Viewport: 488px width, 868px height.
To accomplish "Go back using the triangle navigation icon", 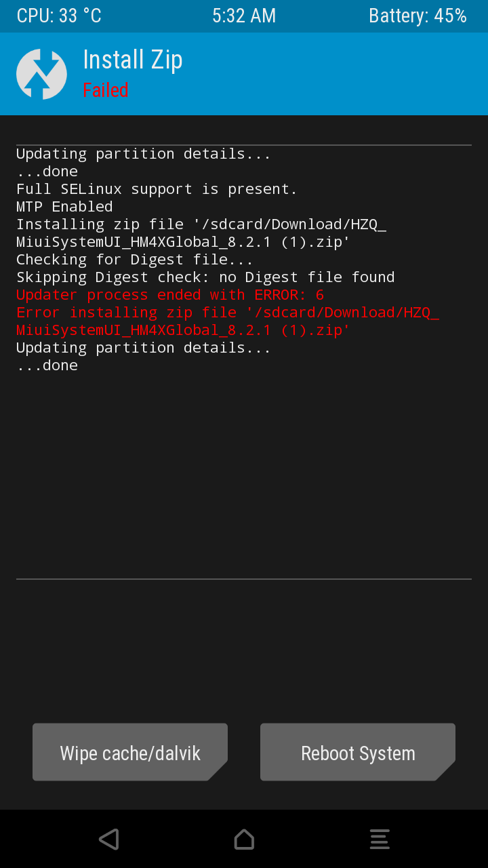I will point(108,839).
